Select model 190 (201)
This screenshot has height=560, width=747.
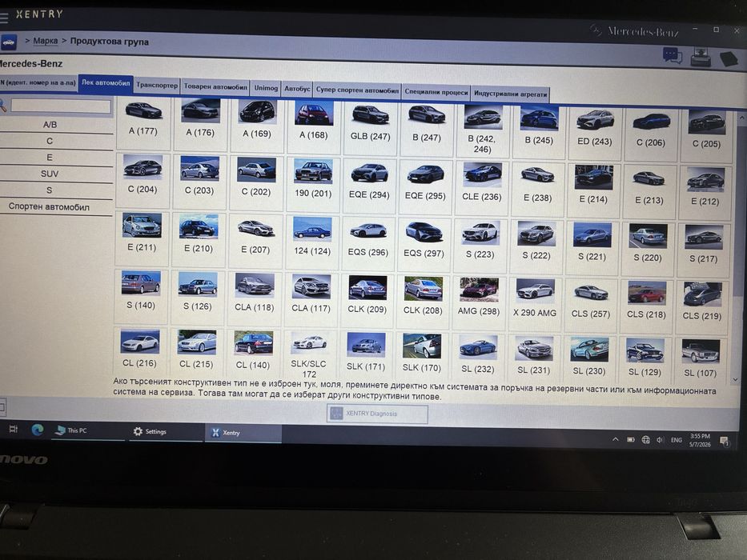click(x=313, y=184)
